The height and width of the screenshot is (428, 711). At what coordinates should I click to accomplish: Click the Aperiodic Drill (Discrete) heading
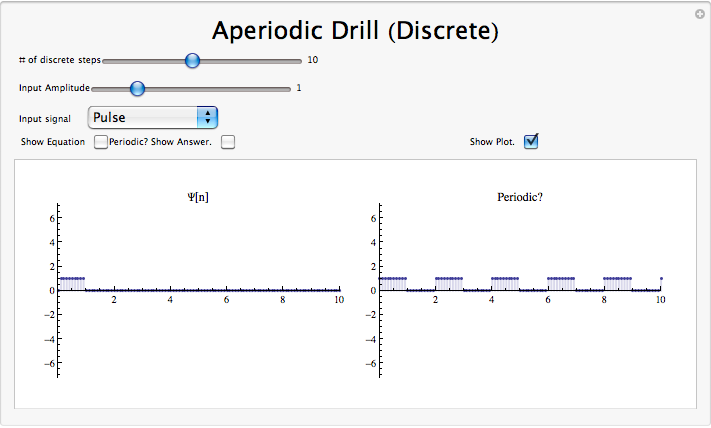click(355, 31)
